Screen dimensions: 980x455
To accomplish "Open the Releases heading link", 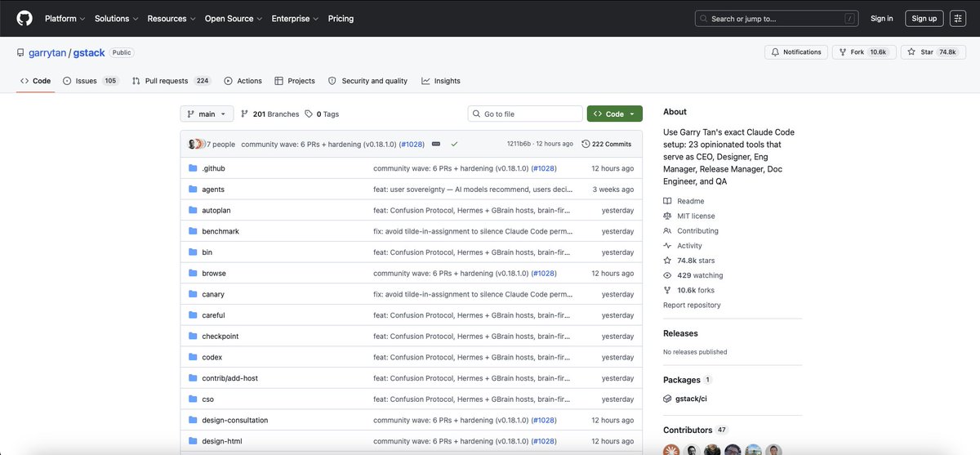I will click(x=680, y=333).
